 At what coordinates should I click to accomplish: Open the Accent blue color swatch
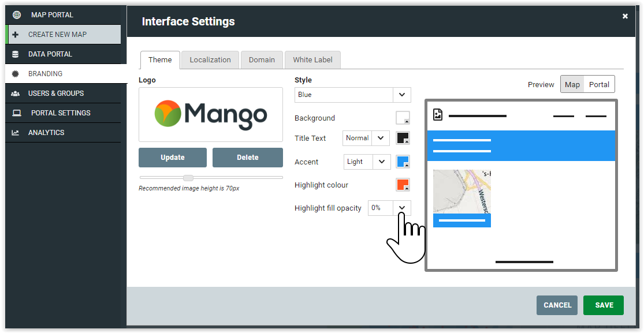click(x=403, y=162)
